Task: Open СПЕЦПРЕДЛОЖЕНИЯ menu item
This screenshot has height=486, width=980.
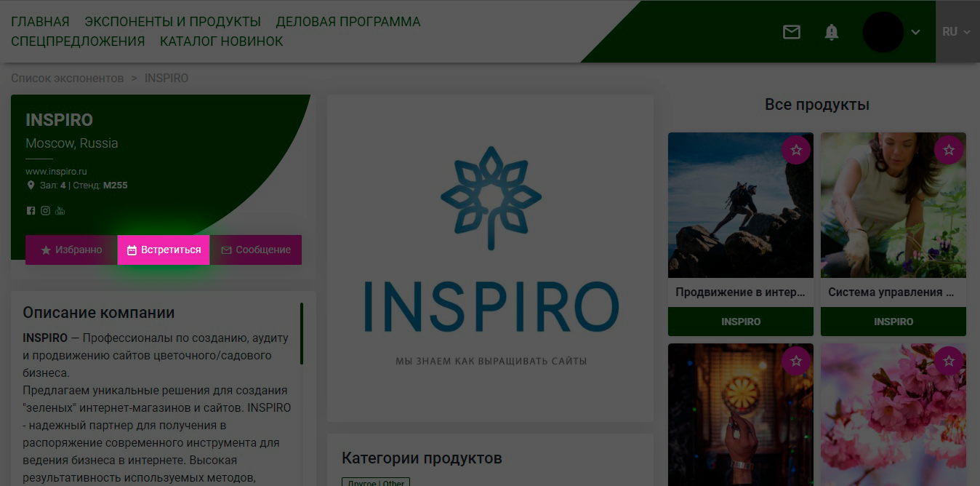Action: pyautogui.click(x=78, y=41)
